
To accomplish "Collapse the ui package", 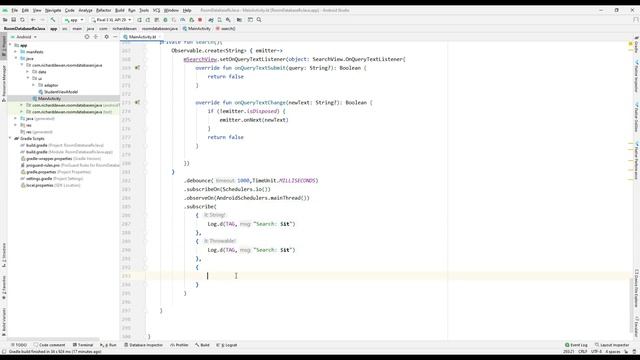I will tap(28, 78).
